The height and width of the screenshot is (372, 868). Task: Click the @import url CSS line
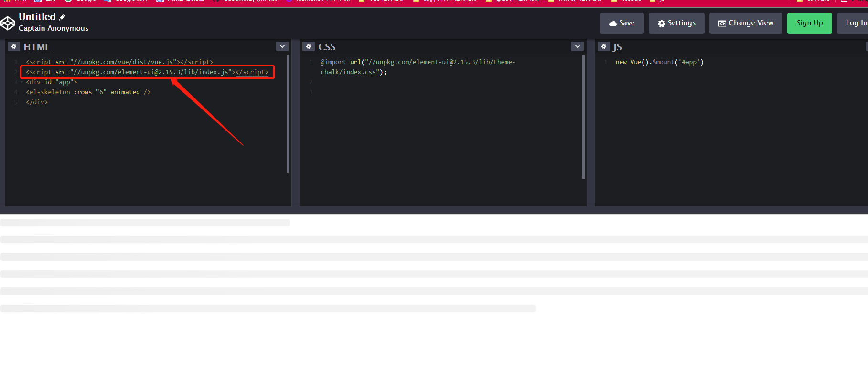tap(418, 67)
